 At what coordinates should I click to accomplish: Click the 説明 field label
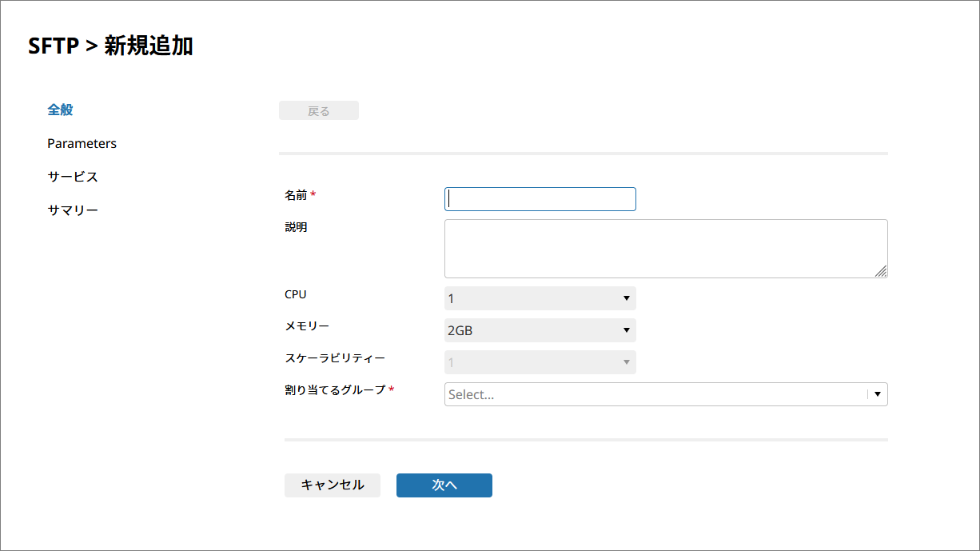tap(295, 227)
